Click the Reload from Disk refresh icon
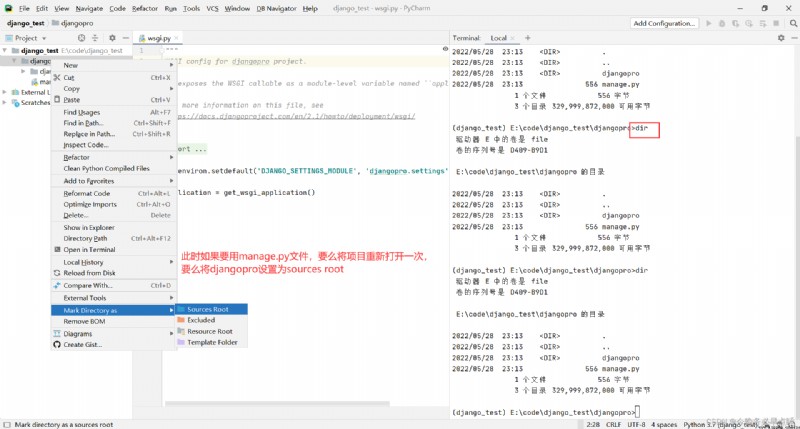Screen dimensions: 800x429 (x=57, y=273)
